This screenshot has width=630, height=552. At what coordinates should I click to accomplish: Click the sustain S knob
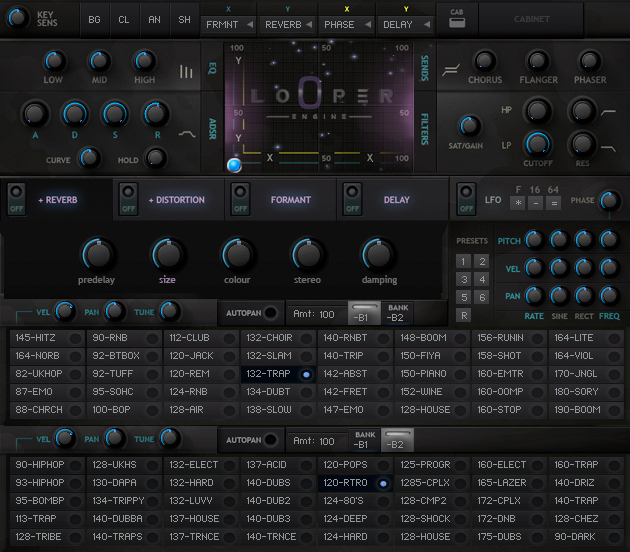pos(115,114)
